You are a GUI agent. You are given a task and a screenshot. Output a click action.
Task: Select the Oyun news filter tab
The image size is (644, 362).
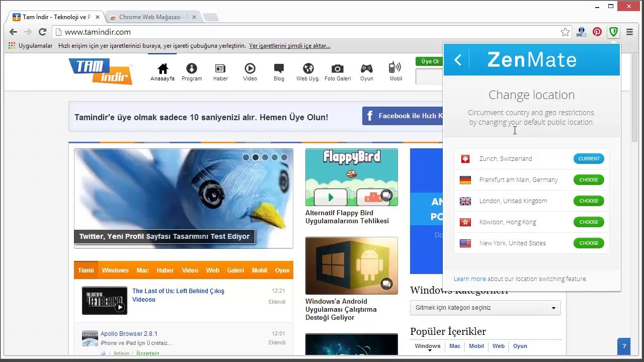coord(282,270)
